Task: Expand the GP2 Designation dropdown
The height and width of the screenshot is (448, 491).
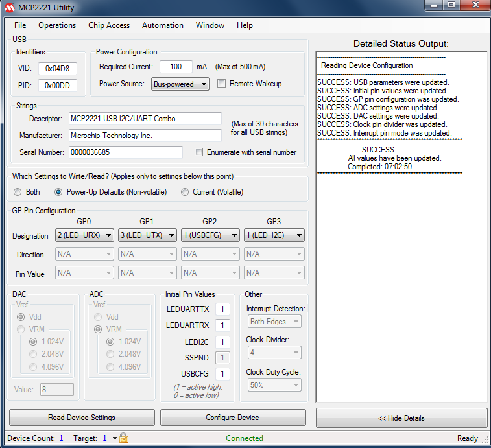Action: click(x=210, y=235)
